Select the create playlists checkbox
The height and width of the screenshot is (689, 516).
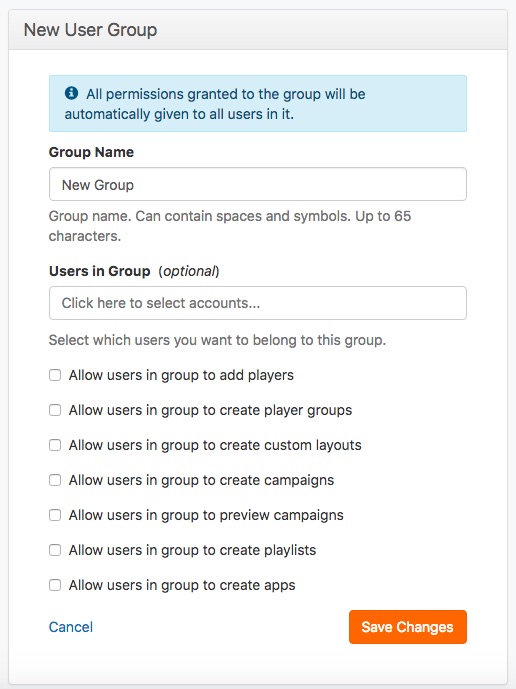(x=55, y=550)
